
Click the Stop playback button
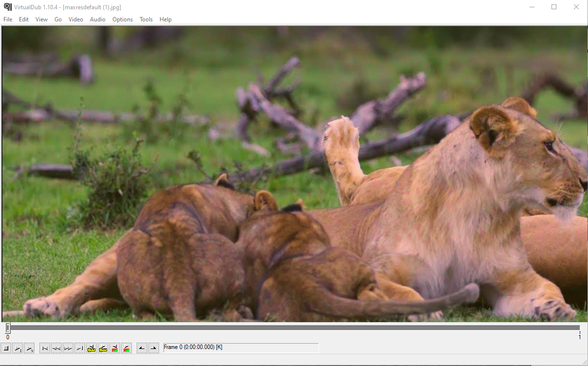point(6,348)
